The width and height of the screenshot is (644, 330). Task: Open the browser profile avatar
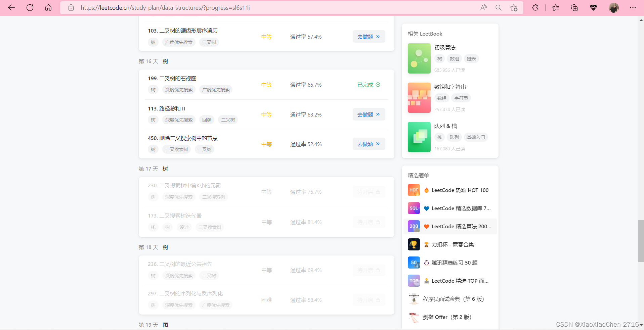[x=614, y=7]
